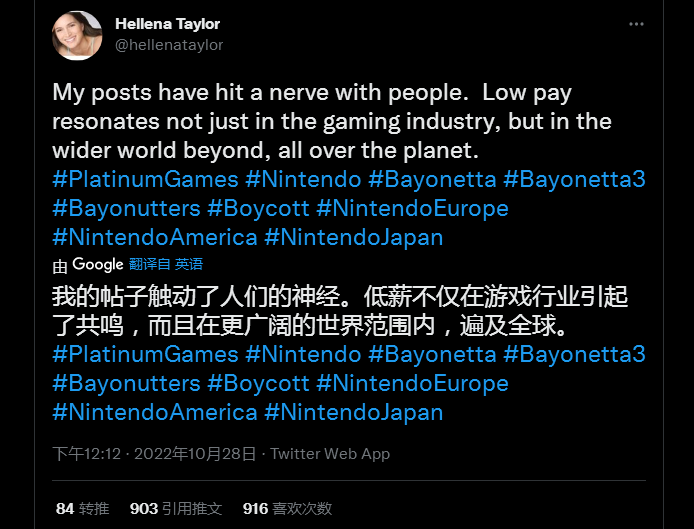This screenshot has height=529, width=694.
Task: Click Hellena Taylor's profile avatar
Action: click(x=77, y=36)
